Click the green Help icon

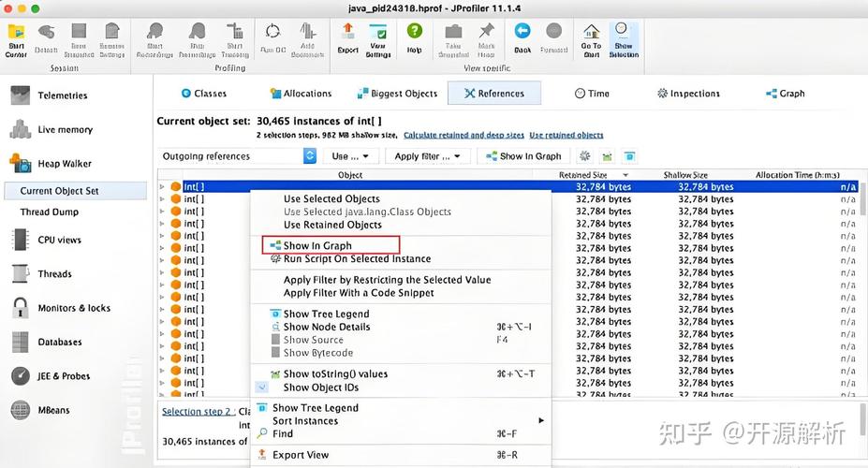[x=414, y=37]
